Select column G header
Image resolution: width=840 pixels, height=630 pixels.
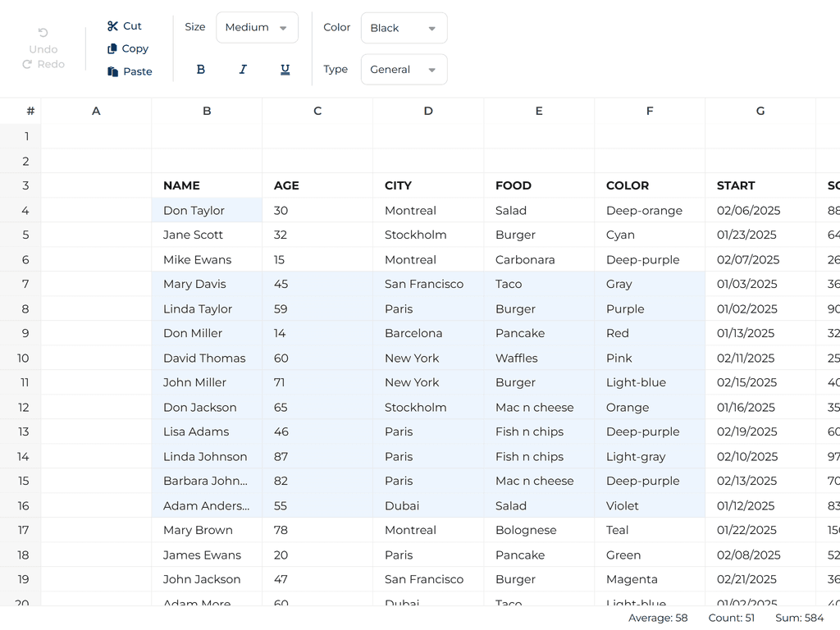click(x=760, y=110)
